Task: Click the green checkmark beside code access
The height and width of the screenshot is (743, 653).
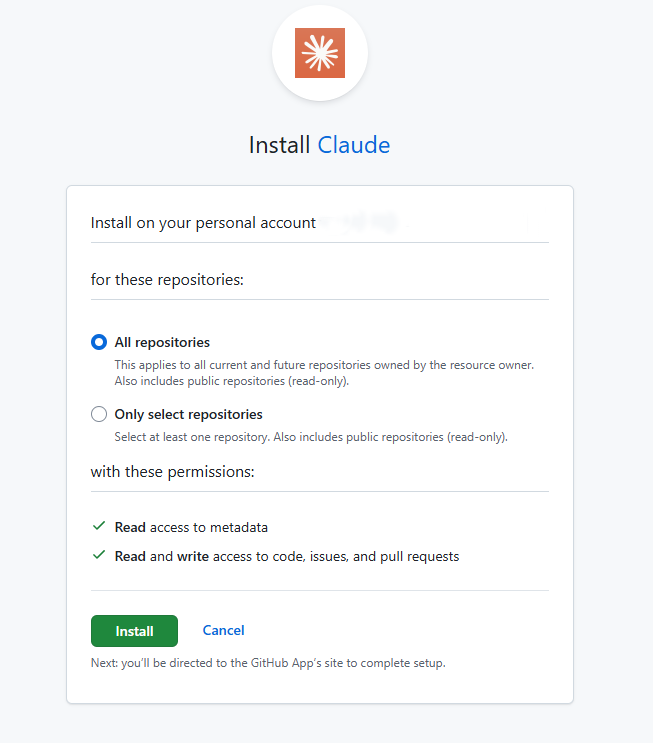Action: point(99,555)
